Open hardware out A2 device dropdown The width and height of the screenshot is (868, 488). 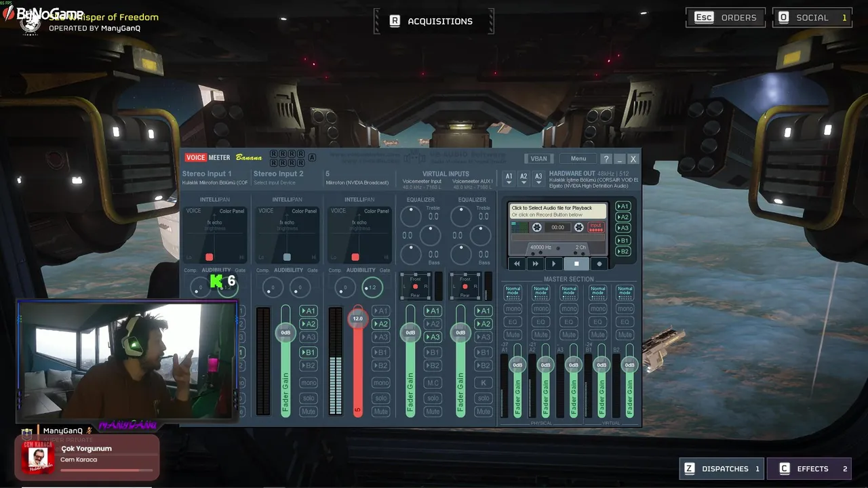point(524,178)
